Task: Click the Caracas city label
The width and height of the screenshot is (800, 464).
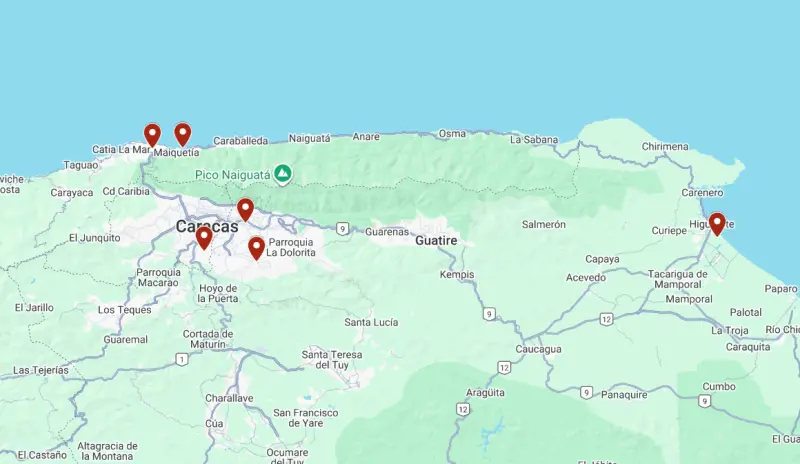Action: point(207,227)
